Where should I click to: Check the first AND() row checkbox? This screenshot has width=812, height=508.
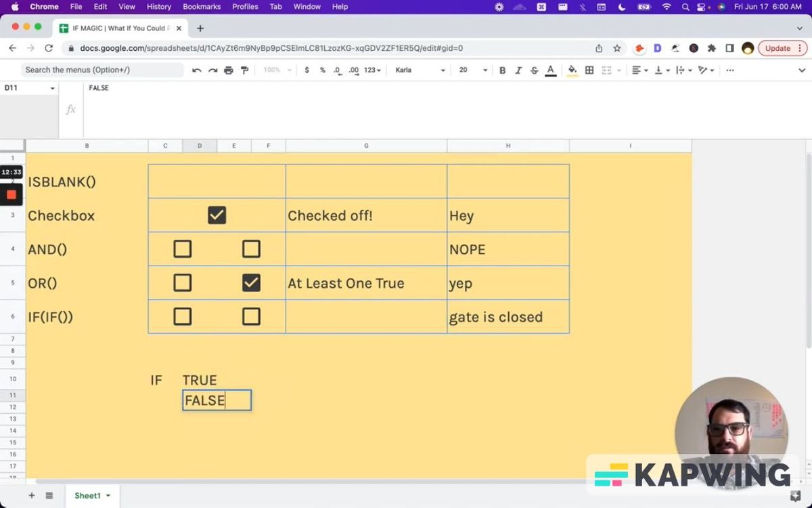(x=183, y=249)
